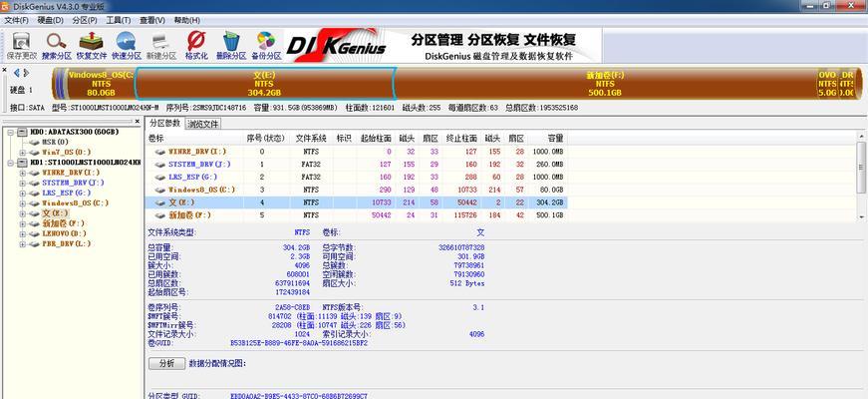868x399 pixels.
Task: Go to next disk with right arrow
Action: click(26, 73)
